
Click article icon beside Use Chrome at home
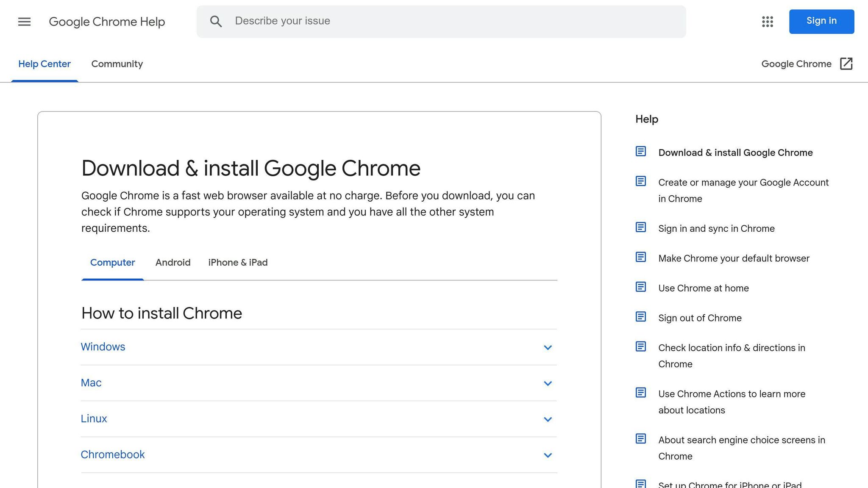640,287
